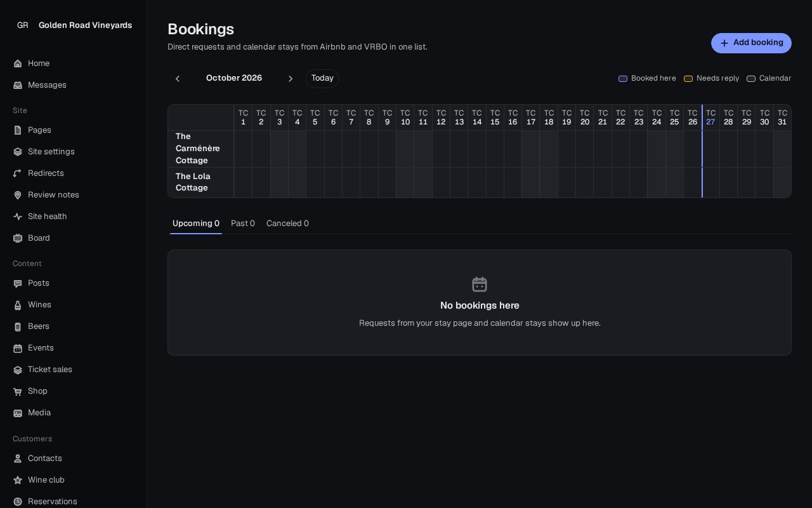Click the Home house icon in sidebar
The image size is (812, 508).
click(x=18, y=63)
